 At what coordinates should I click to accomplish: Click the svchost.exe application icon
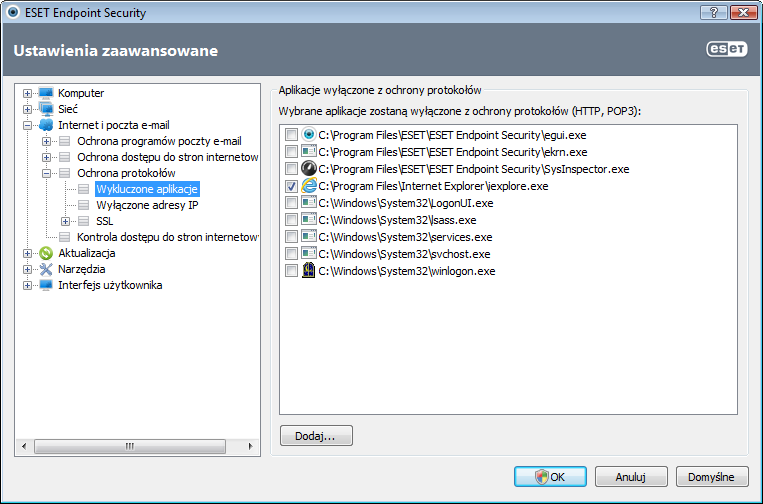click(x=309, y=253)
